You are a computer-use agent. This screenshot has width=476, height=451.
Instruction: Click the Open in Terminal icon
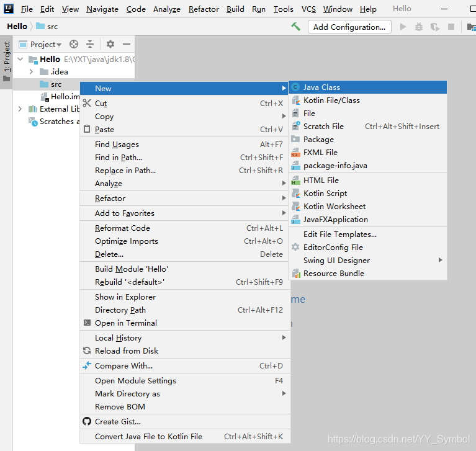pos(87,323)
